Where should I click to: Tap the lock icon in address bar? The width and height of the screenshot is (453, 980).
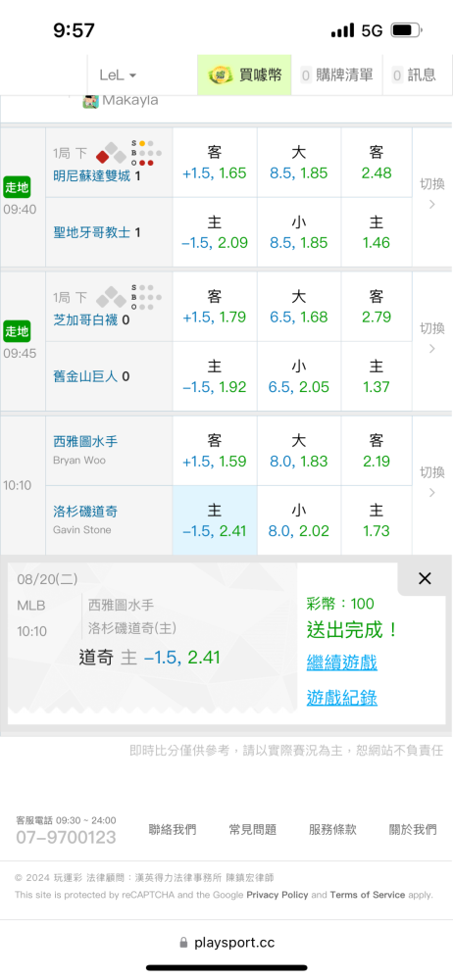(x=183, y=942)
